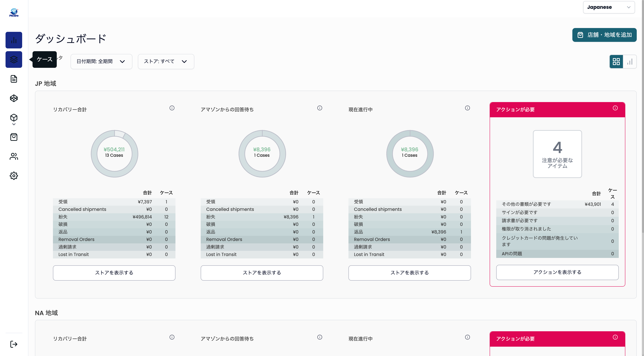This screenshot has width=644, height=356.
Task: Click the クレジットカードの問題が発生しています row
Action: pos(557,241)
